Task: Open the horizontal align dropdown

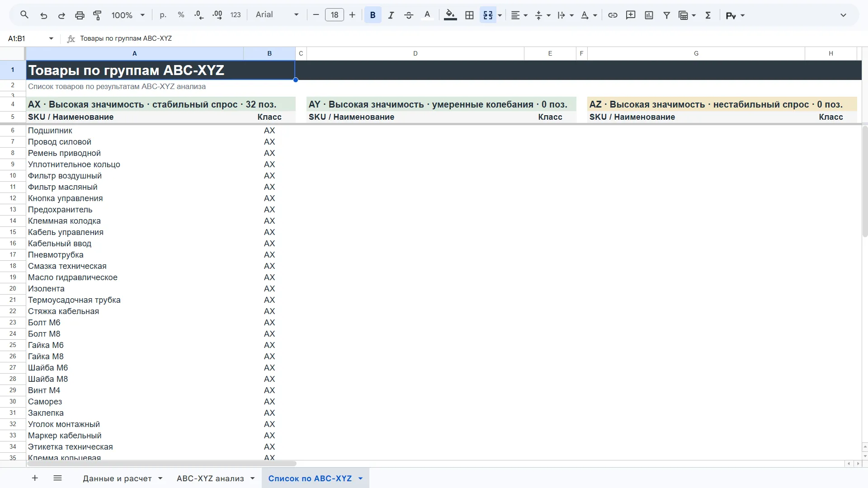Action: pyautogui.click(x=519, y=15)
